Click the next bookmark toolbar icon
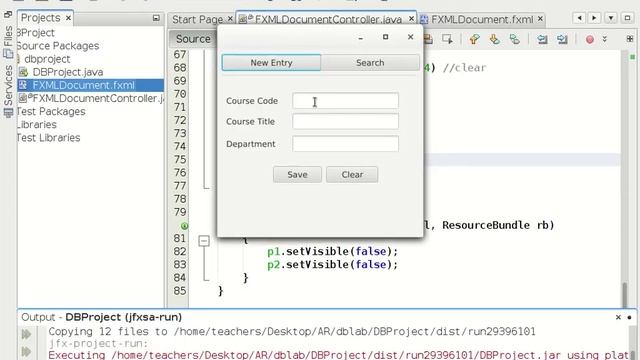Viewport: 640px width, 360px height. click(494, 39)
